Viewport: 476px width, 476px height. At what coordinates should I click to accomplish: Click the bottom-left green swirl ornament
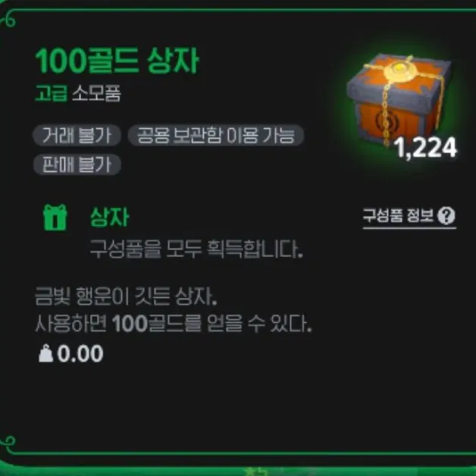pyautogui.click(x=8, y=443)
